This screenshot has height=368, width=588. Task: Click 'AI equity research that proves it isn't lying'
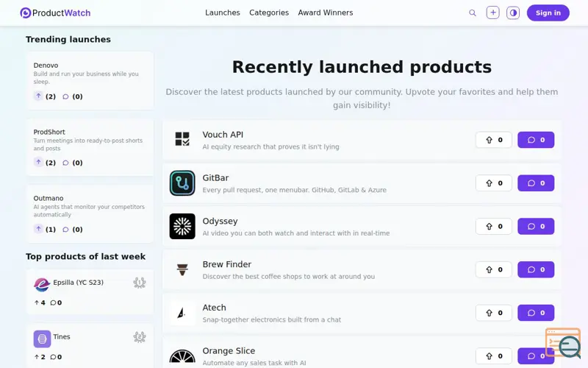pos(270,146)
